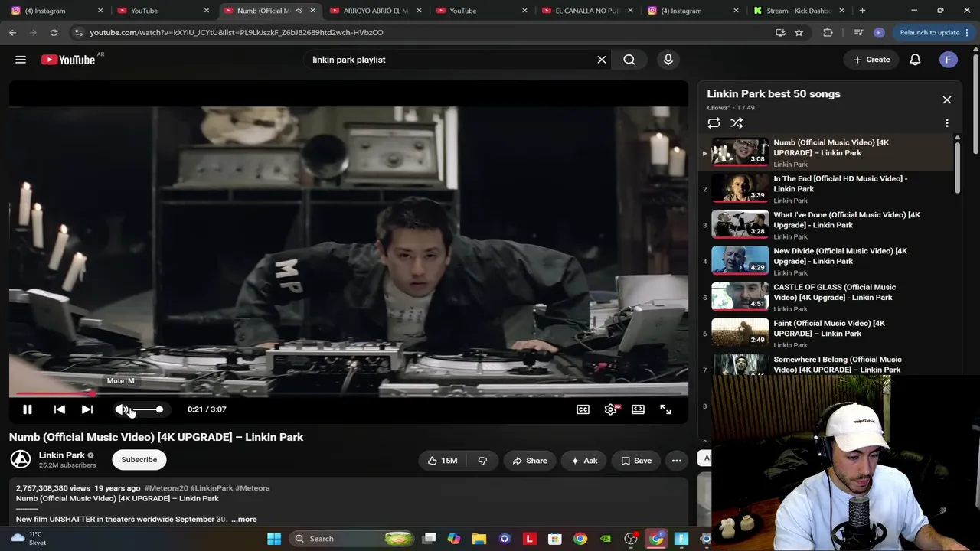The width and height of the screenshot is (980, 551).
Task: Share the Numb video
Action: [x=530, y=461]
